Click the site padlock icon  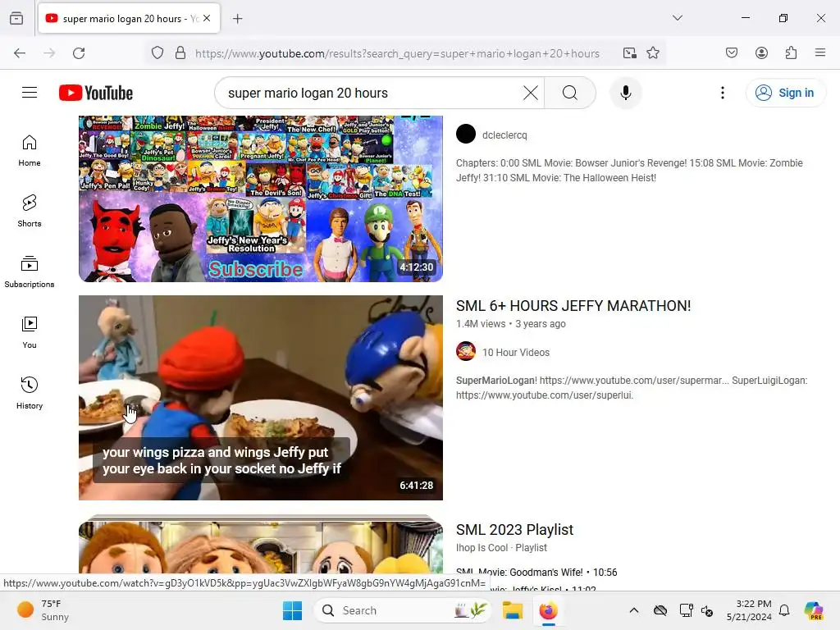coord(180,53)
